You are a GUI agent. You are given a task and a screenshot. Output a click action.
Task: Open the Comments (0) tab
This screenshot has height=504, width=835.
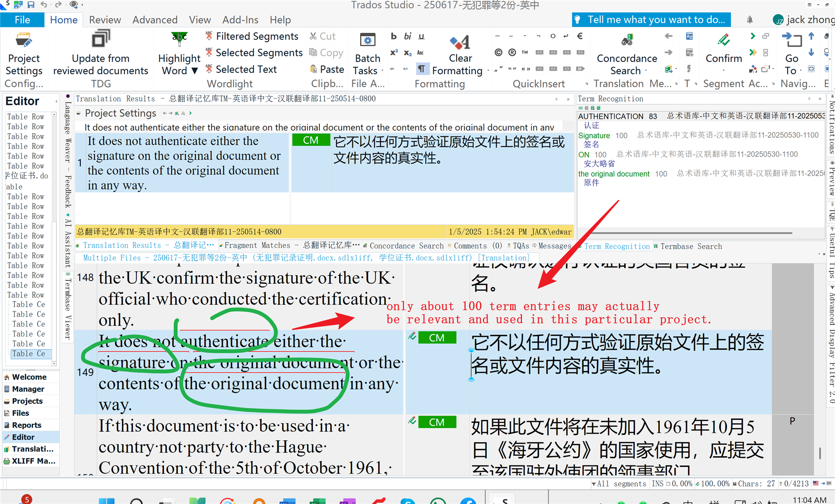474,246
